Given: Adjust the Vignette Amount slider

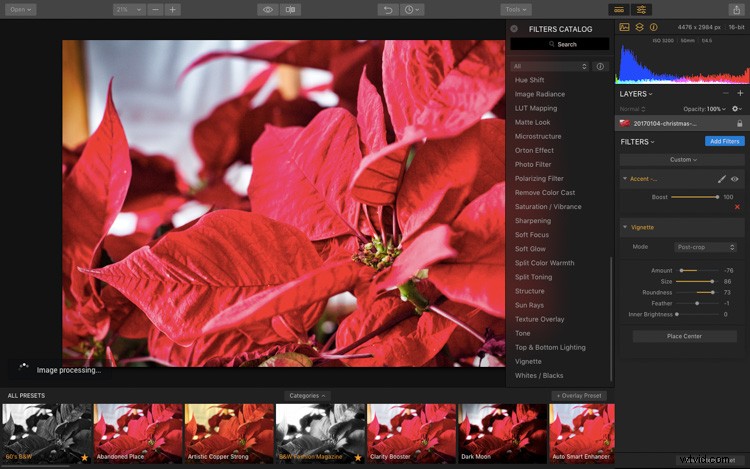Looking at the screenshot, I should point(697,270).
